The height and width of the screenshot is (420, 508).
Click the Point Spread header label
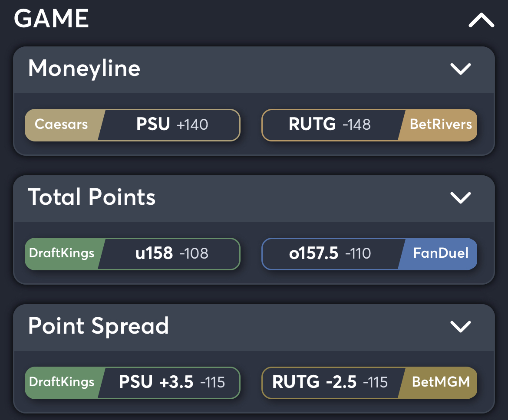[x=98, y=327]
